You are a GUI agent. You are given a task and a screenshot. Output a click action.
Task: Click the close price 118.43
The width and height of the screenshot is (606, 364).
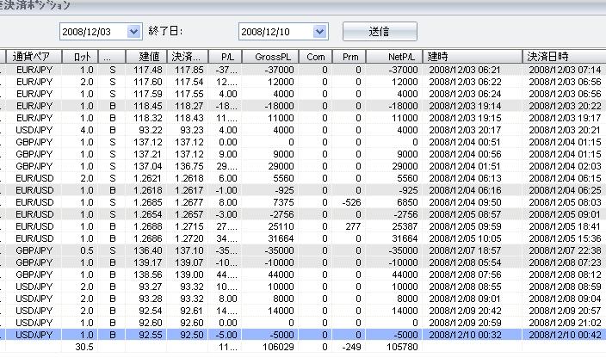tap(189, 118)
